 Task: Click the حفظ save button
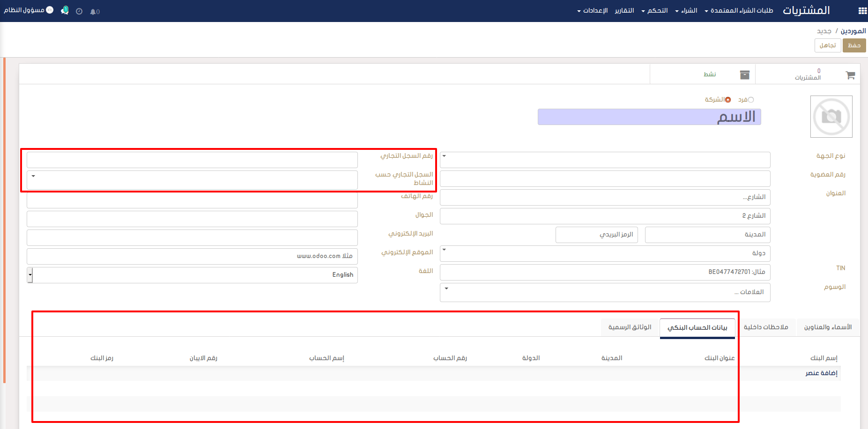pyautogui.click(x=854, y=45)
